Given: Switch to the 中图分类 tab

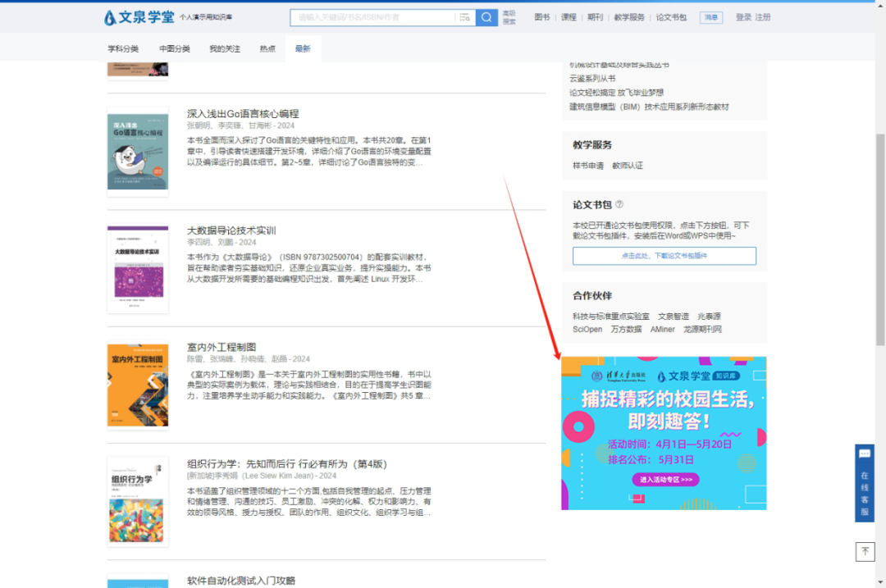Looking at the screenshot, I should [175, 49].
